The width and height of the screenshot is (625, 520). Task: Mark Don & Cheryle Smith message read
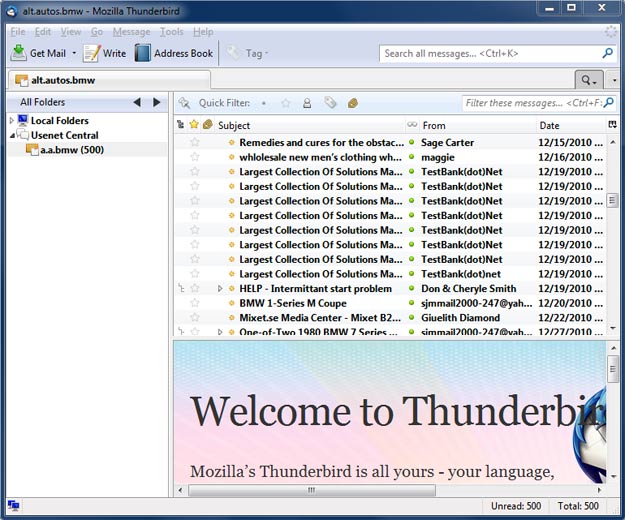click(x=412, y=288)
